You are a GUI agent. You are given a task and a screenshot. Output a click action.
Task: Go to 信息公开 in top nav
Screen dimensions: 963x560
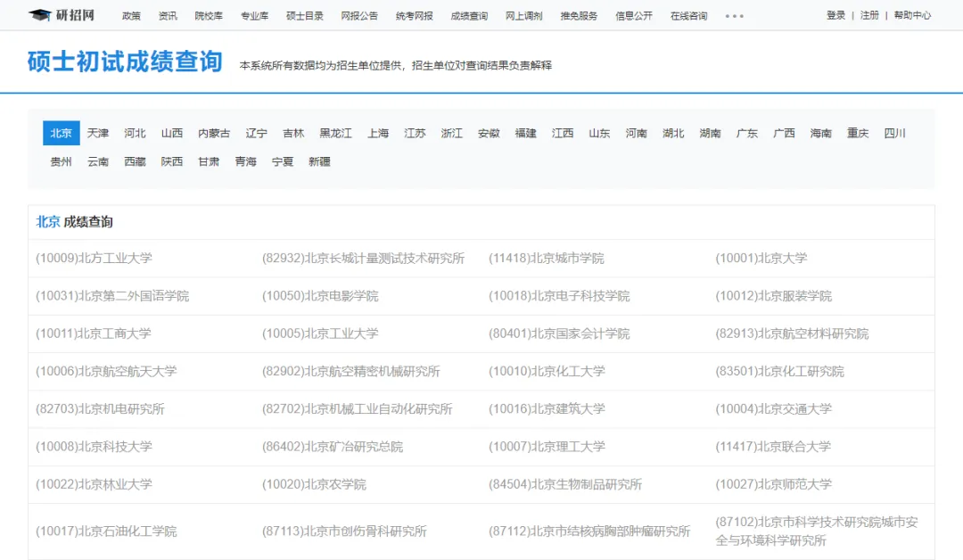(x=634, y=16)
